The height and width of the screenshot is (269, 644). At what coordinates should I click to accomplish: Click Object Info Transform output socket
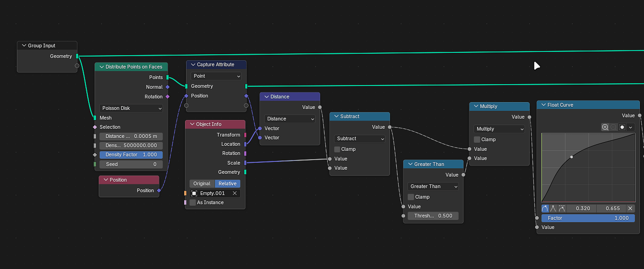click(x=245, y=135)
